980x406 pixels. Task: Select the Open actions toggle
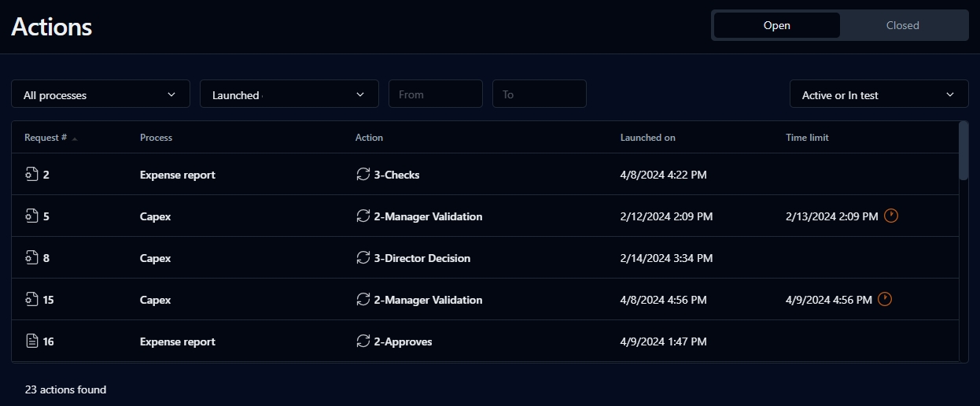pyautogui.click(x=776, y=25)
